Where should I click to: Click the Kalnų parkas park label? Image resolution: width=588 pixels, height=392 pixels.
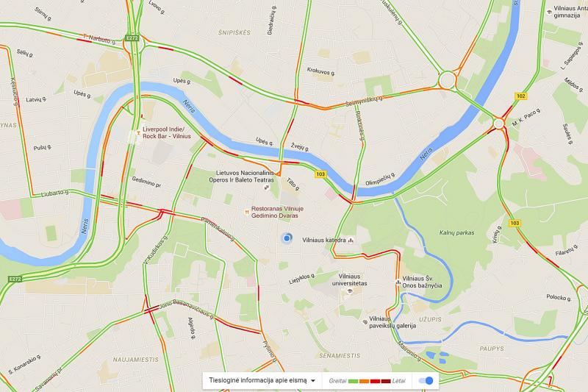click(456, 232)
